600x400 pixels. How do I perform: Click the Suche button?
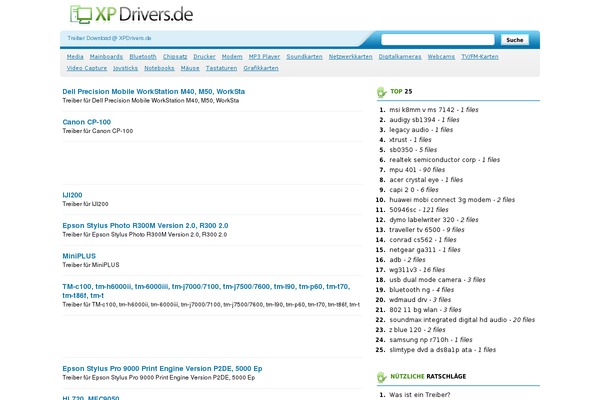(x=515, y=40)
